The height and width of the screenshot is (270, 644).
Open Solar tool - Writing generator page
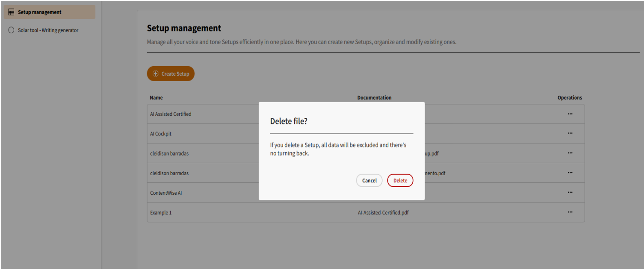[48, 30]
